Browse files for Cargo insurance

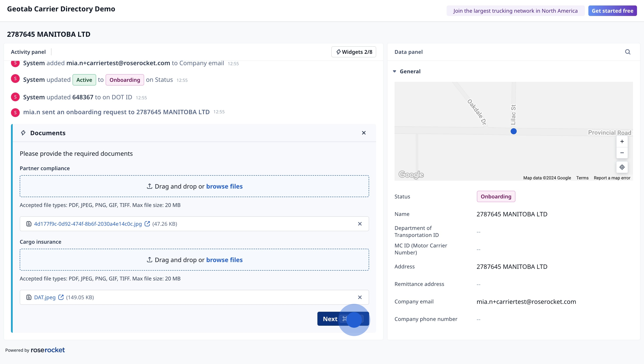[x=224, y=260]
